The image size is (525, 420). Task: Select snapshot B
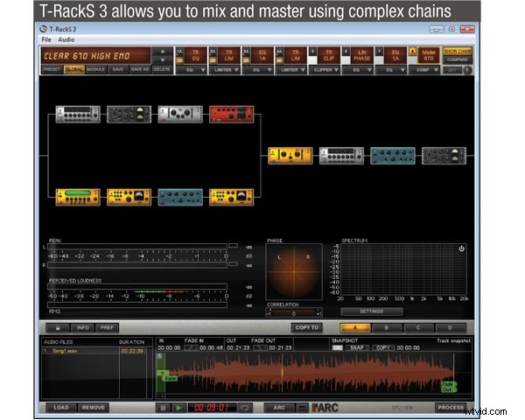(387, 328)
